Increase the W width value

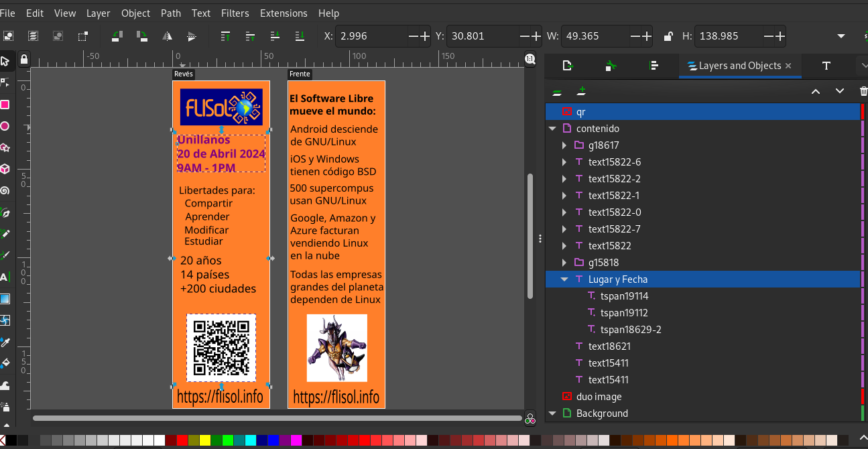coord(647,36)
